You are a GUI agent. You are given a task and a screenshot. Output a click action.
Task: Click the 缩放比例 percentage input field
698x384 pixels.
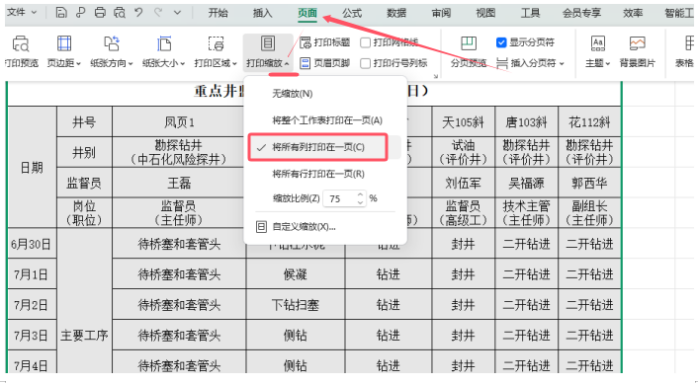[340, 198]
